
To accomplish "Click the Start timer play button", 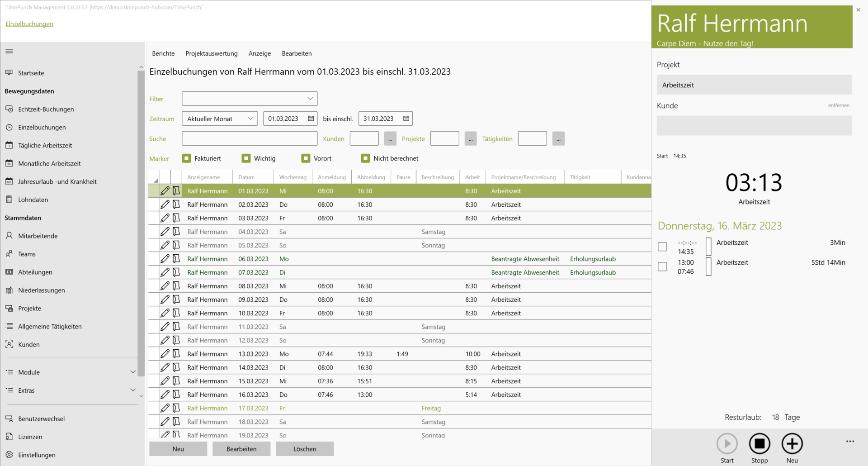I will (727, 444).
